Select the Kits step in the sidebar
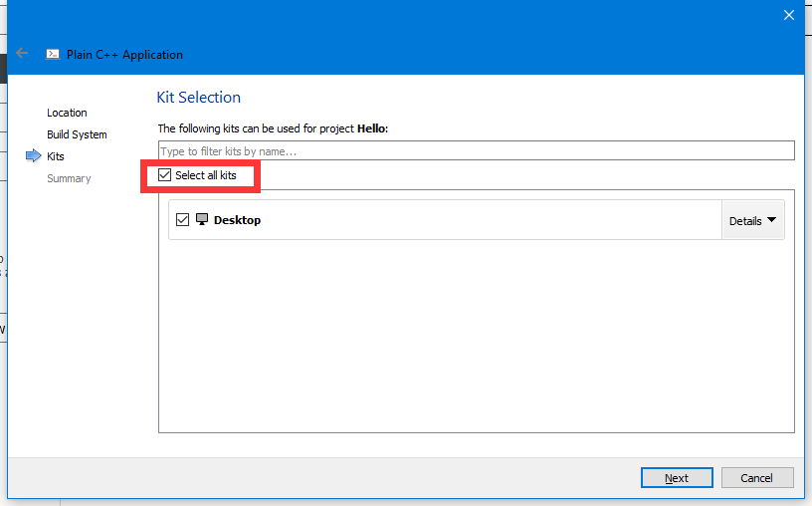812x506 pixels. (x=56, y=156)
